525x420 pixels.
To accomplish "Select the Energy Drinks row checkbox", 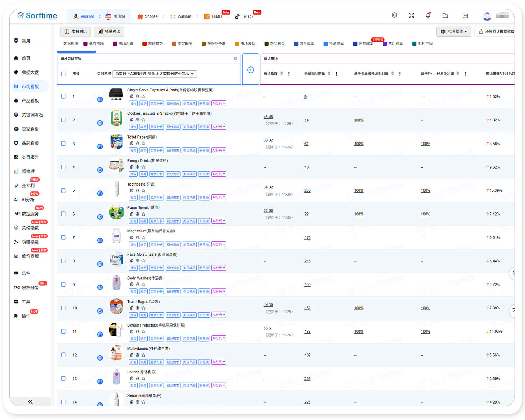I will [x=63, y=167].
